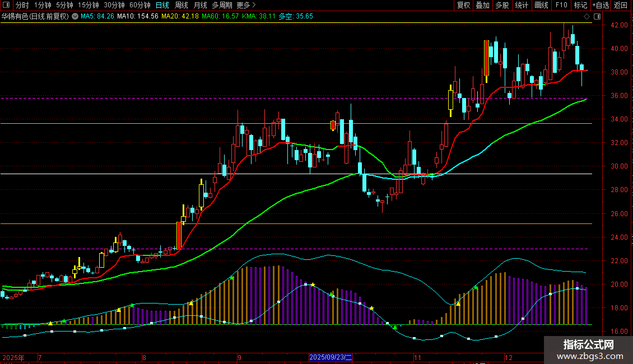This screenshot has width=633, height=364.
Task: Open the 复权 adjustment menu
Action: [x=463, y=5]
